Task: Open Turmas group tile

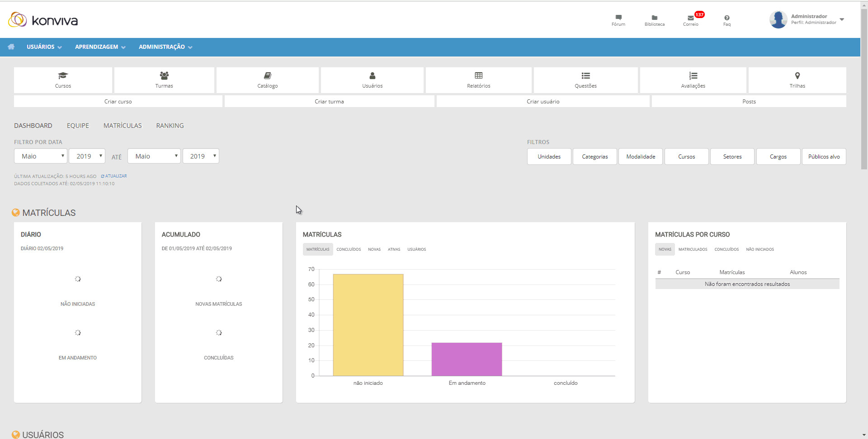Action: pyautogui.click(x=164, y=80)
